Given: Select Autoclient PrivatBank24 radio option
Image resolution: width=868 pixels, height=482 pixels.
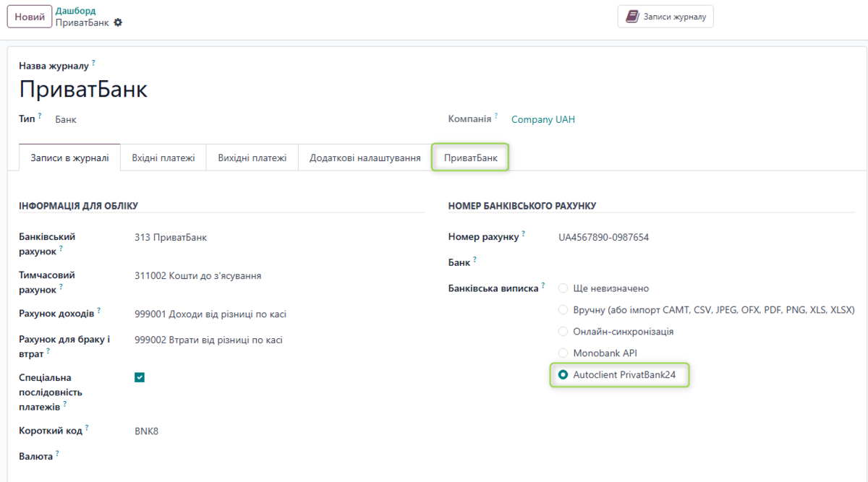Looking at the screenshot, I should point(563,375).
